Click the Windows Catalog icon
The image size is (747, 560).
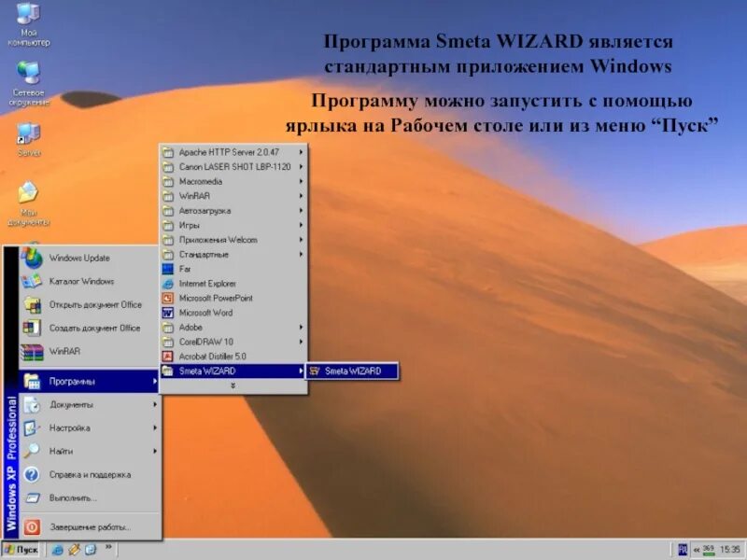point(32,282)
